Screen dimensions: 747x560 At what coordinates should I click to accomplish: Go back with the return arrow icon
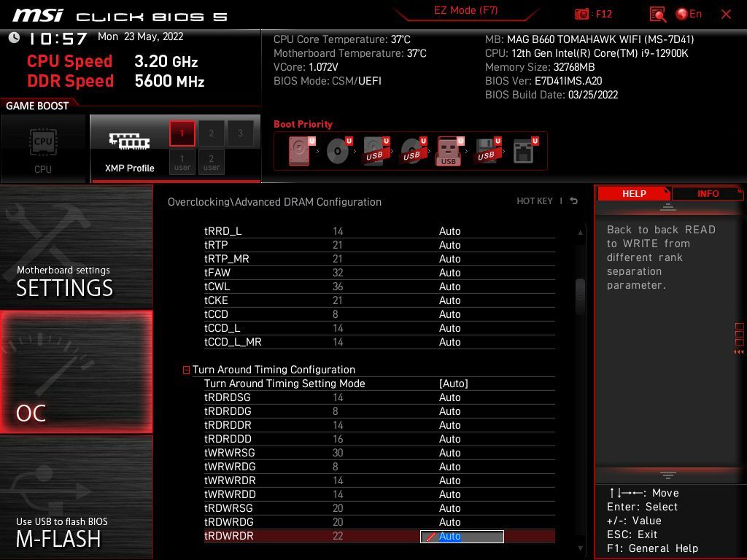[573, 201]
